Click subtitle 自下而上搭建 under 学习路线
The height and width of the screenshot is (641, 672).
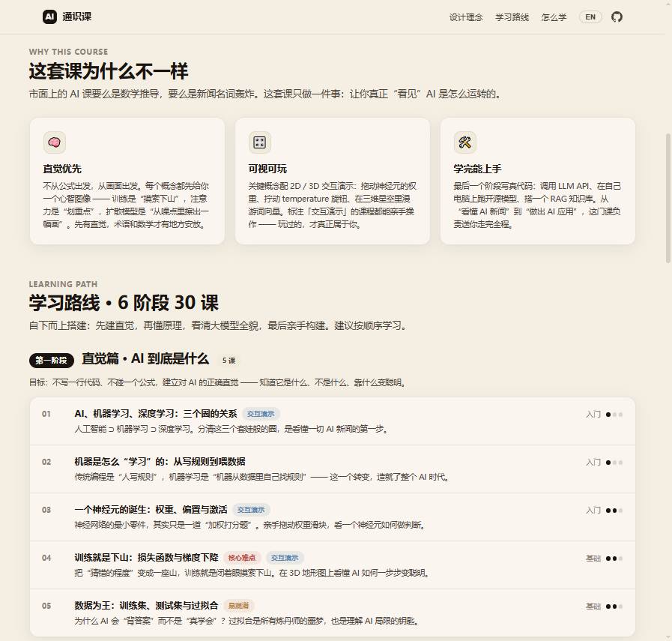218,326
